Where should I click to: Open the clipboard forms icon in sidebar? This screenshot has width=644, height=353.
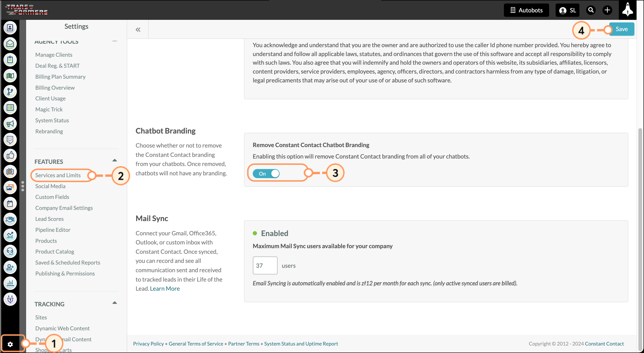[x=10, y=60]
